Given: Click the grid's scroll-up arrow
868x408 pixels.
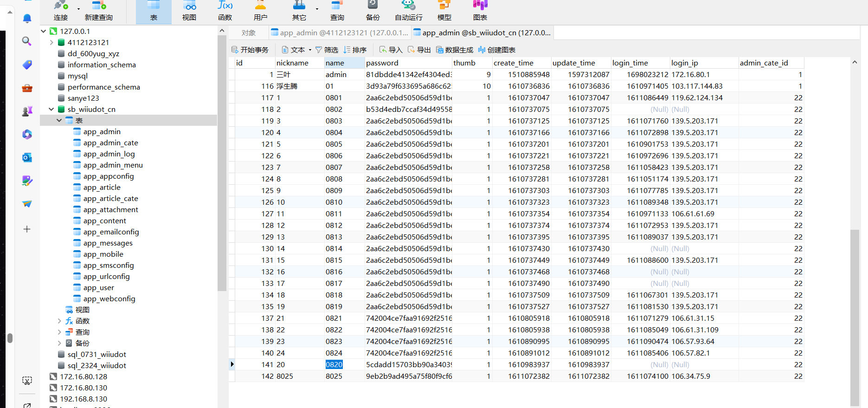Looking at the screenshot, I should click(x=855, y=62).
